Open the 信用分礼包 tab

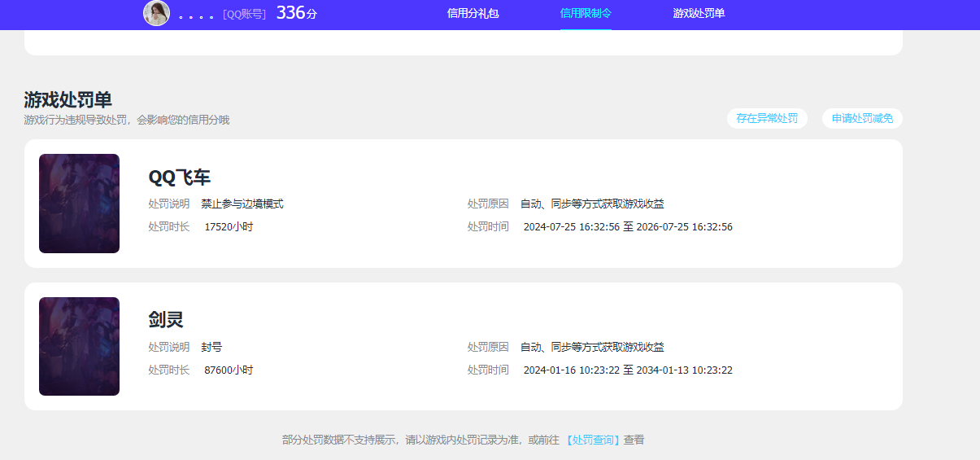click(473, 14)
